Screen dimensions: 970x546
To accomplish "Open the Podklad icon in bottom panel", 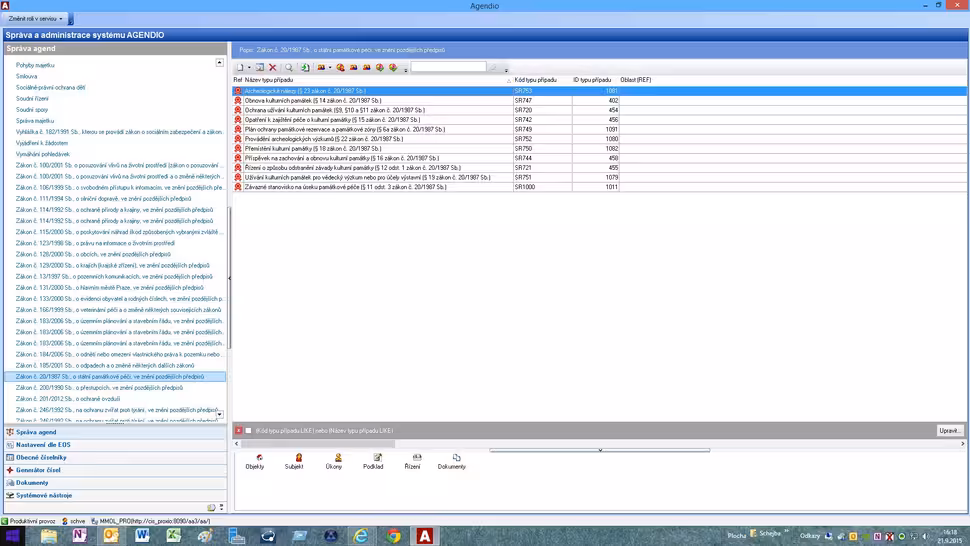I will point(373,461).
